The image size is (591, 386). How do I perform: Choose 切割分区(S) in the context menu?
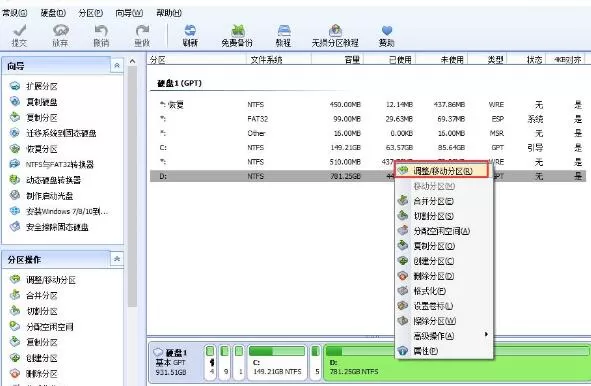[445, 216]
